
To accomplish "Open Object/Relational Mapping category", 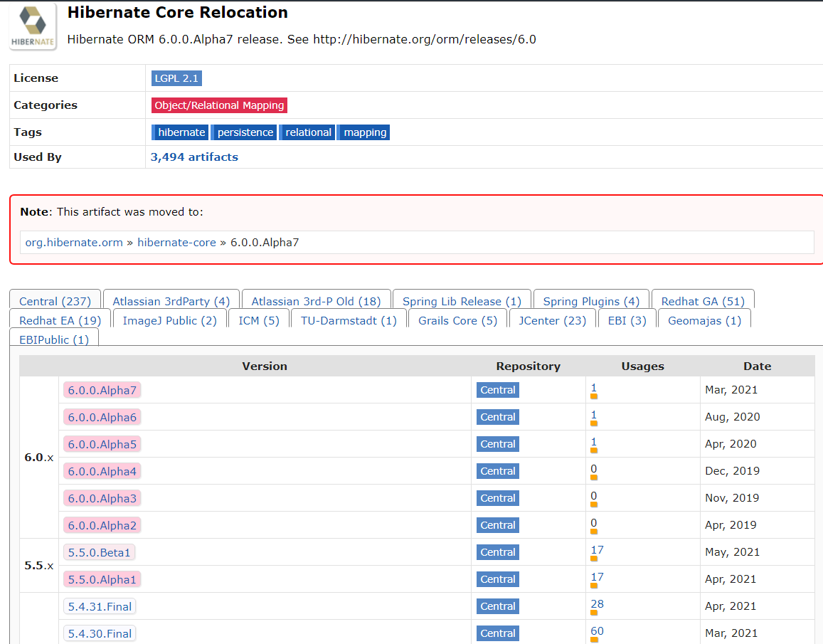I will click(219, 105).
